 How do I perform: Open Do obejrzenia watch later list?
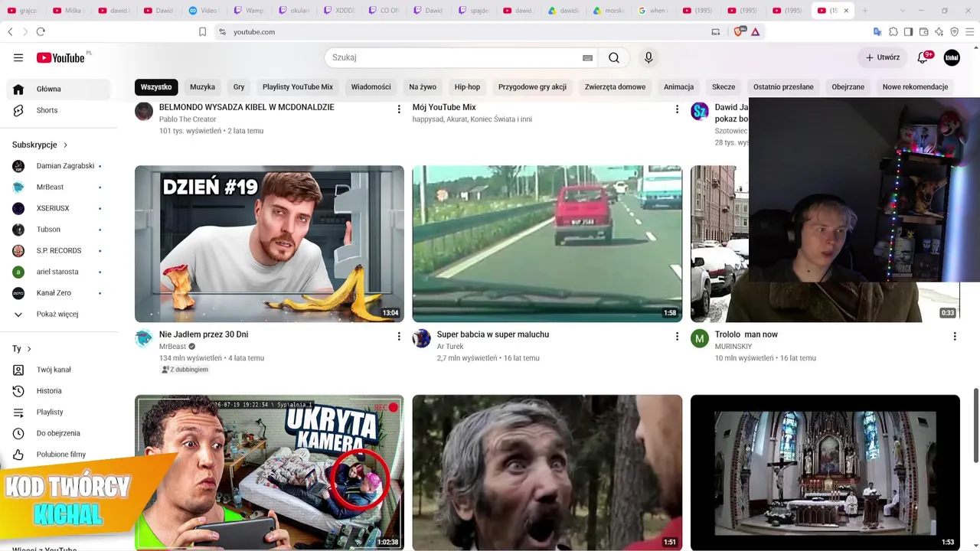(58, 433)
